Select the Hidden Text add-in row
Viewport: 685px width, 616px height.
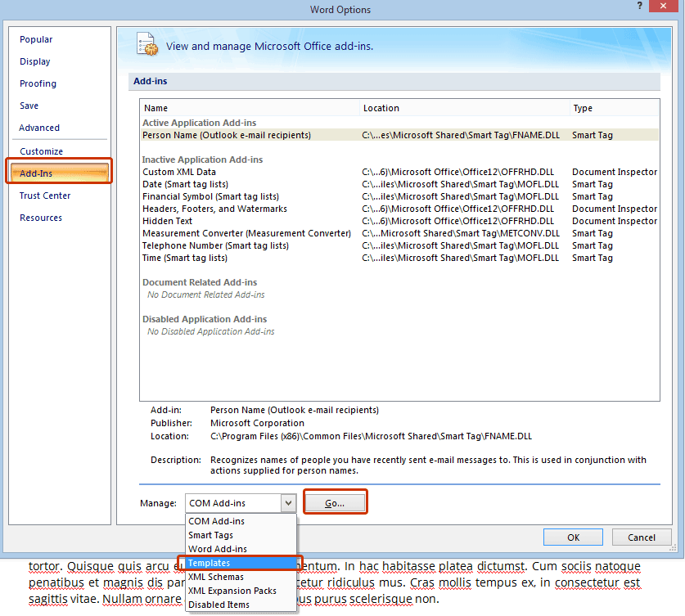click(x=399, y=221)
